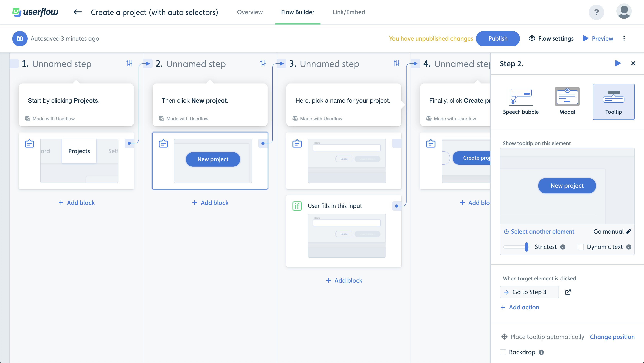Click Select another element
The image size is (644, 363).
pos(539,231)
